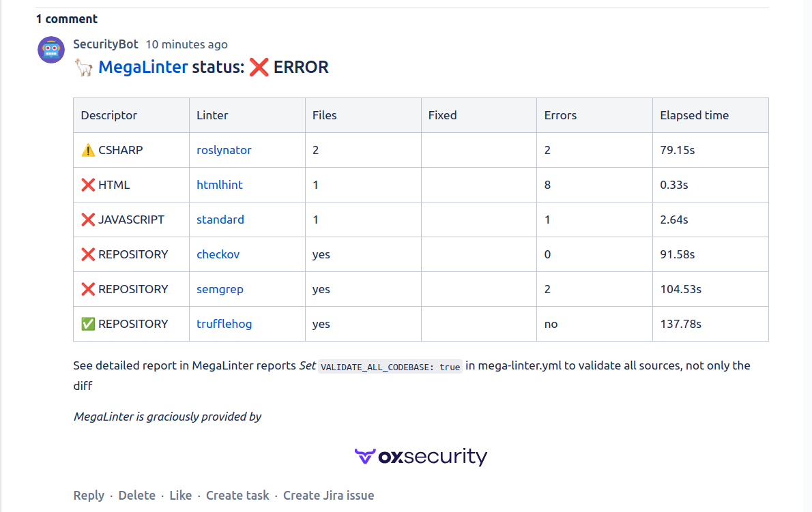Screen dimensions: 812x512
Task: Click the llama emoji before MegaLinter
Action: 83,67
